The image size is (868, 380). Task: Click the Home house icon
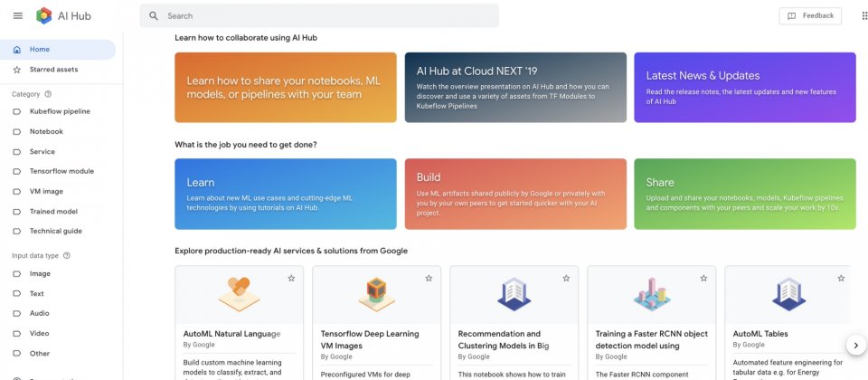click(x=17, y=49)
